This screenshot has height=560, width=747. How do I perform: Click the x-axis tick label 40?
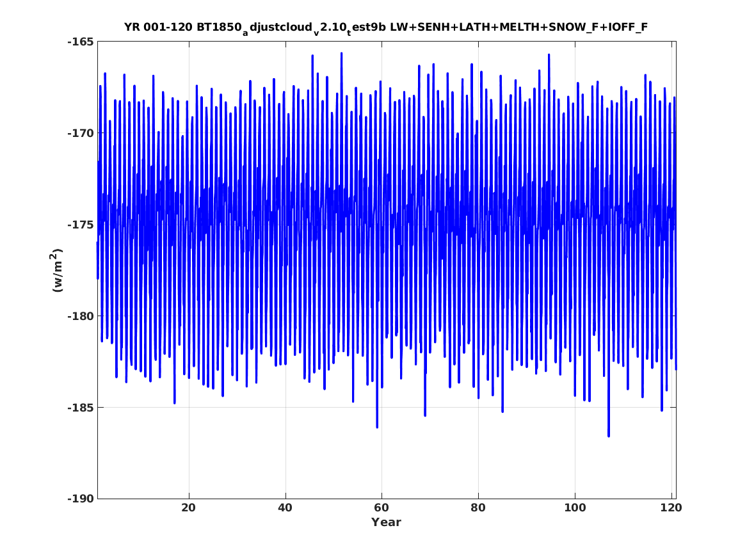coord(285,508)
